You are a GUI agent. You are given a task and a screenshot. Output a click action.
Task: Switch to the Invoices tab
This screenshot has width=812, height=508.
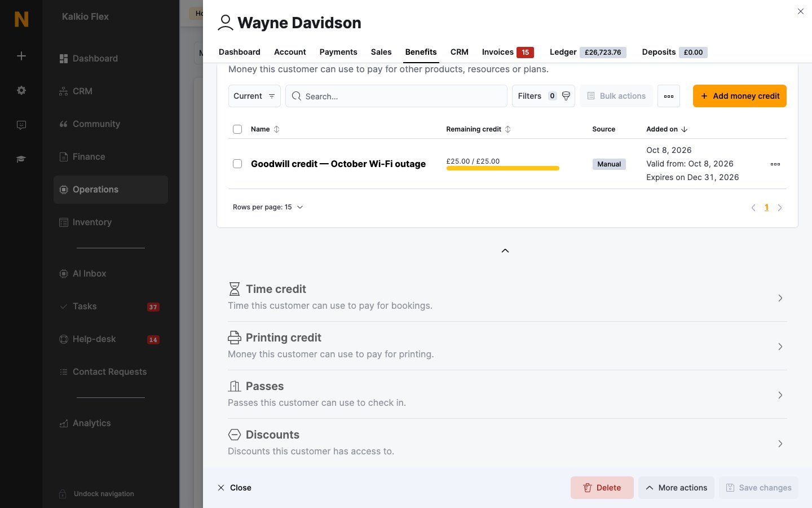coord(508,52)
